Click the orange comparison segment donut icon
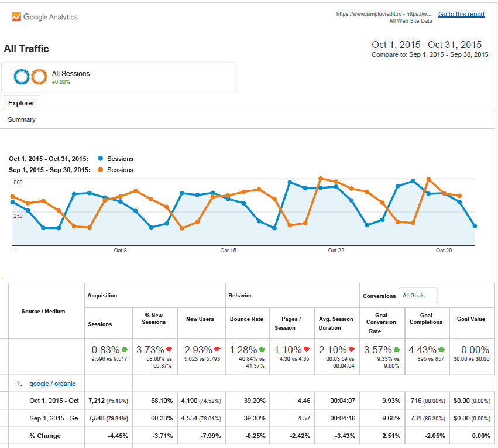 [x=37, y=76]
